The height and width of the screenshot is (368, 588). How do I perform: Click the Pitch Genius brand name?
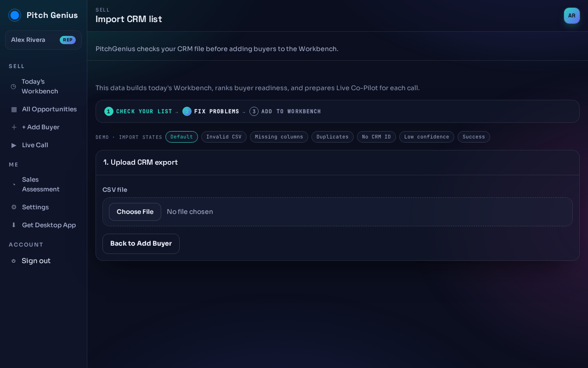tap(52, 15)
